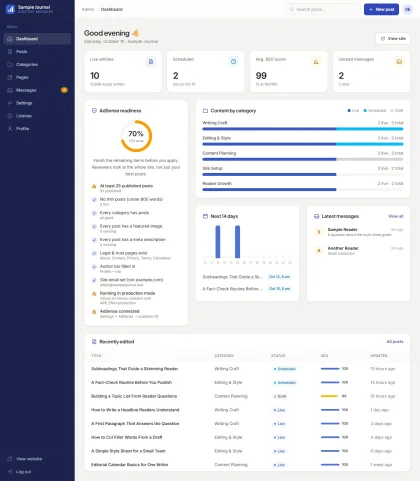Open the Subheadings That Guide a Skimming Reader post

[x=134, y=369]
